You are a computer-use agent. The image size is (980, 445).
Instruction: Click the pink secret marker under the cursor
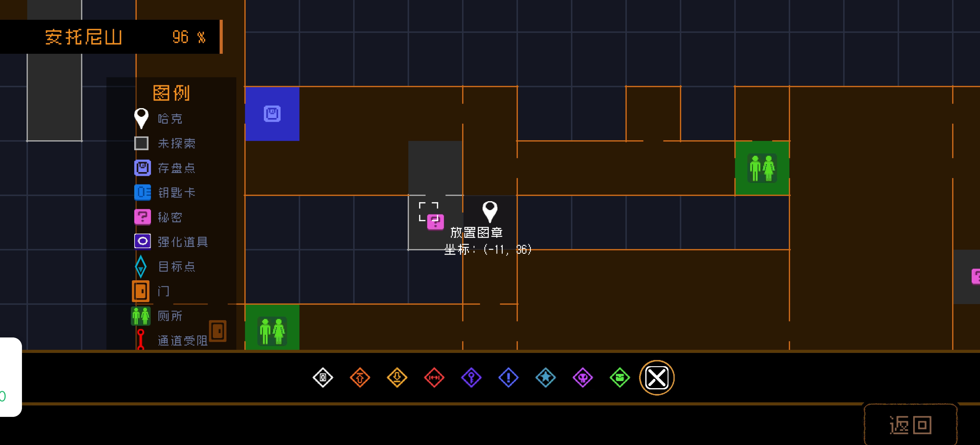[x=436, y=222]
